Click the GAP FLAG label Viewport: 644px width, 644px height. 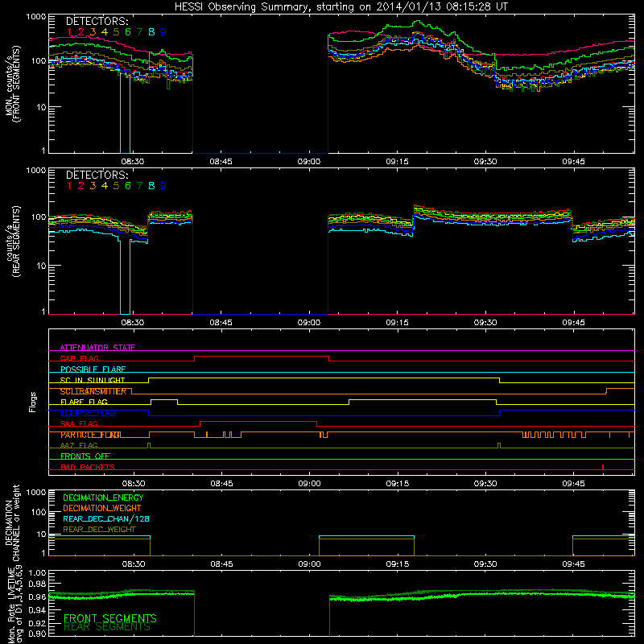[79, 358]
